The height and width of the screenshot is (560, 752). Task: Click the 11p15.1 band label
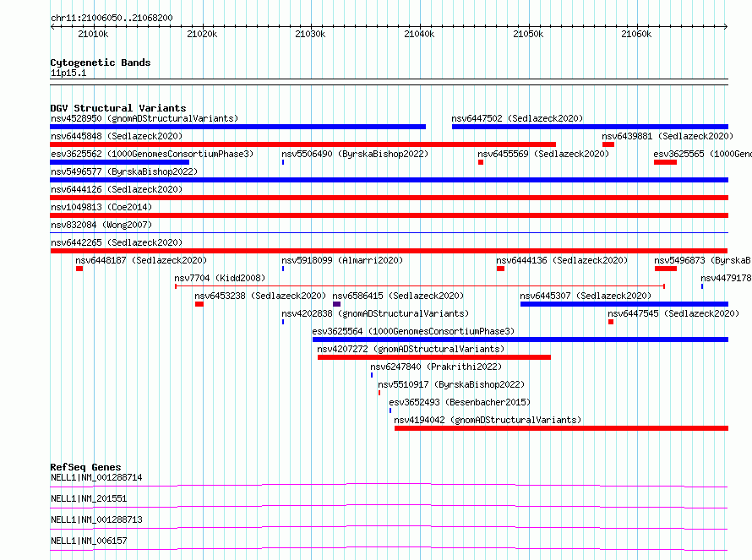pos(68,73)
